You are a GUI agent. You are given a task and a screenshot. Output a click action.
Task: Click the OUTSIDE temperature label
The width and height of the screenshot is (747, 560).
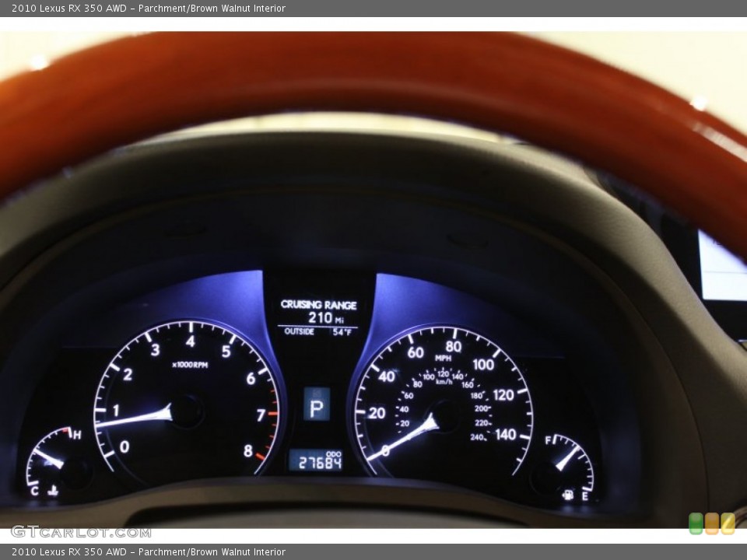click(299, 331)
